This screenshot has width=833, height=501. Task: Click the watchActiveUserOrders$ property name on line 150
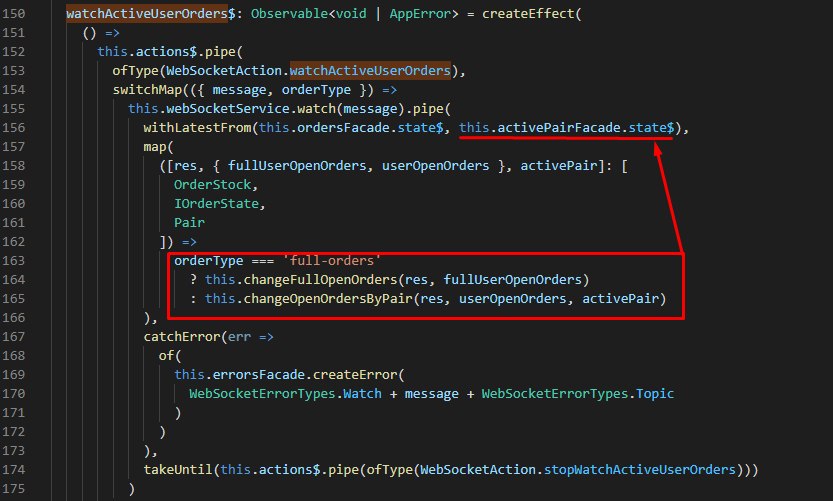coord(151,13)
